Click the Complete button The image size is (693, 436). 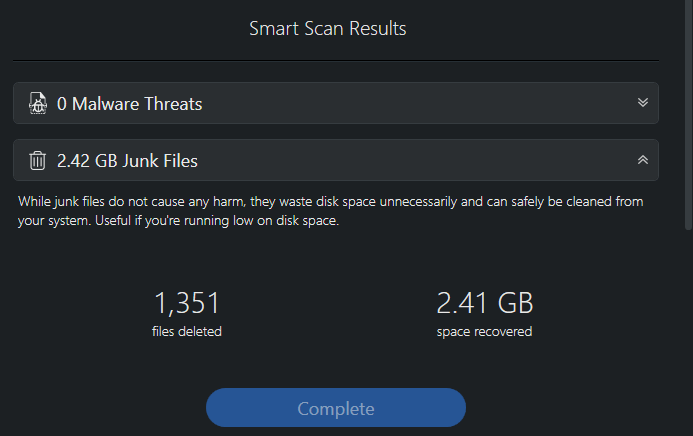[x=336, y=408]
